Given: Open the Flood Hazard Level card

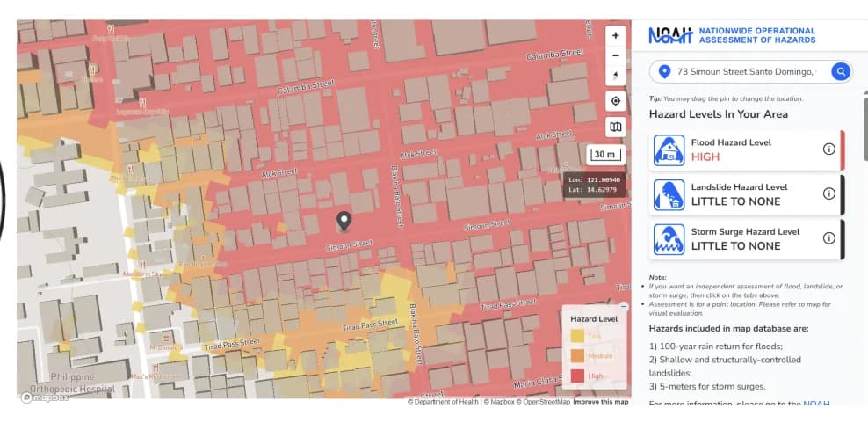Looking at the screenshot, I should [x=747, y=150].
